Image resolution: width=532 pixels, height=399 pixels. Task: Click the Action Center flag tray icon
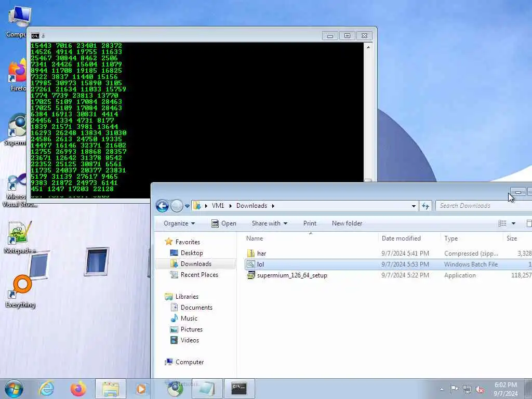(454, 389)
